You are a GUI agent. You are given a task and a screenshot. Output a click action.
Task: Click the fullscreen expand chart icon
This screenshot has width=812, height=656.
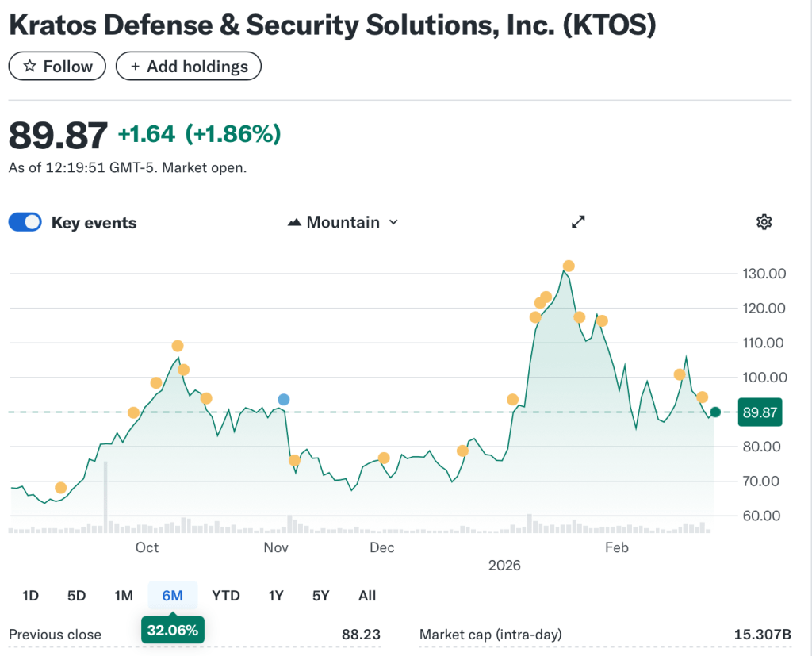tap(578, 222)
